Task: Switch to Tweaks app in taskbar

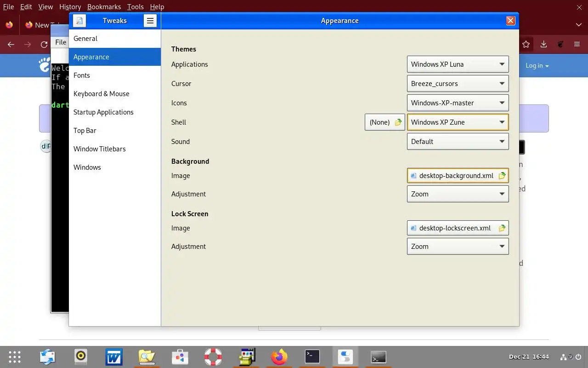Action: coord(345,357)
